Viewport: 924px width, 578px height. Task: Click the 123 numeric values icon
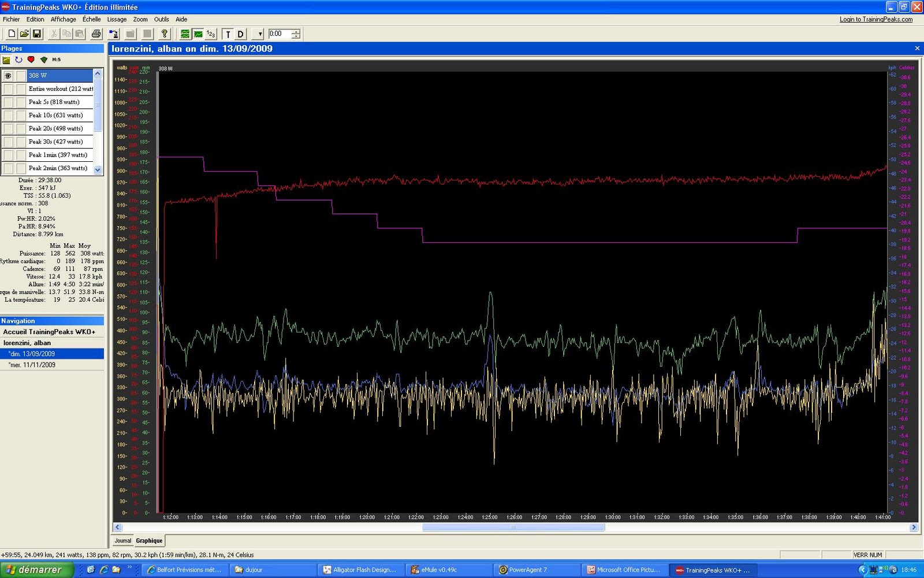point(211,34)
